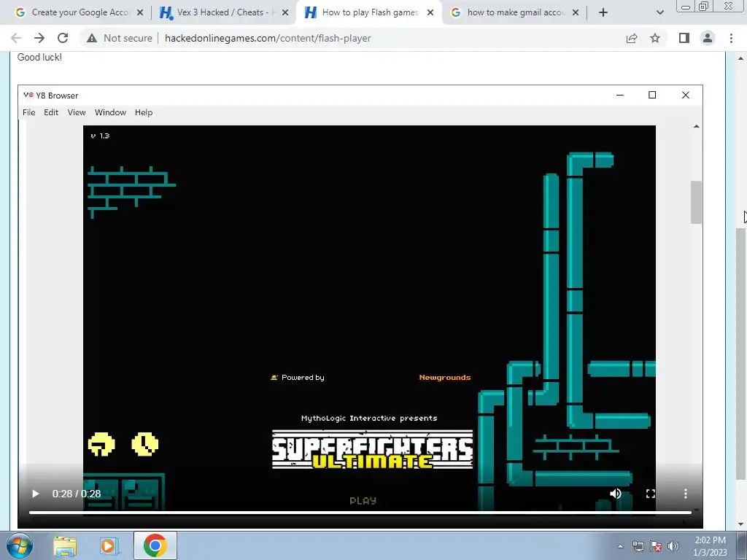Click the Superfighters Ultimate logo
This screenshot has width=747, height=560.
click(x=372, y=449)
